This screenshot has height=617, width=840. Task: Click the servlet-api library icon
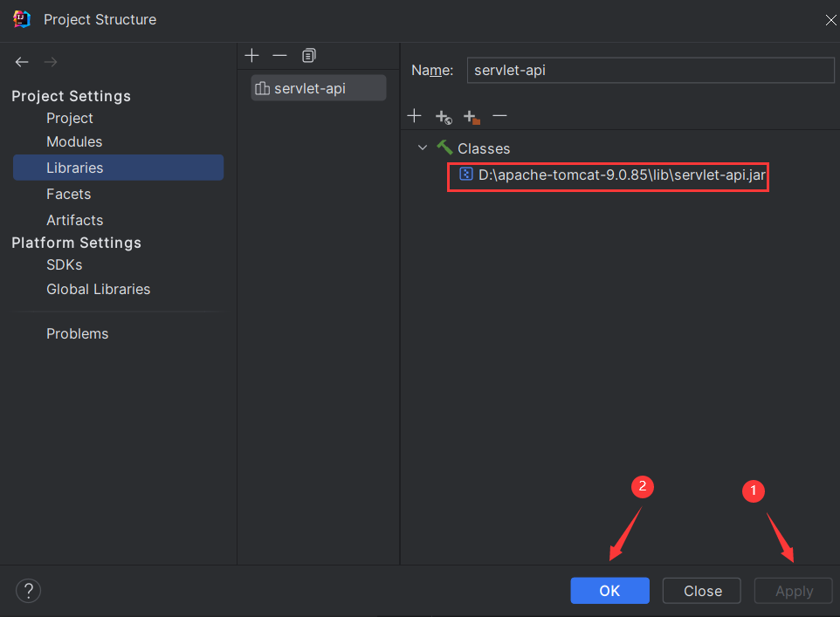[x=263, y=88]
